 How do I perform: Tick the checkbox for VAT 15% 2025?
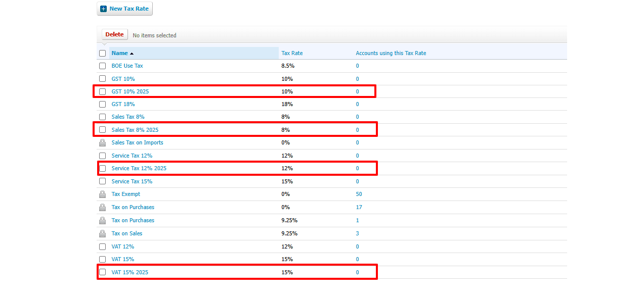click(x=103, y=272)
